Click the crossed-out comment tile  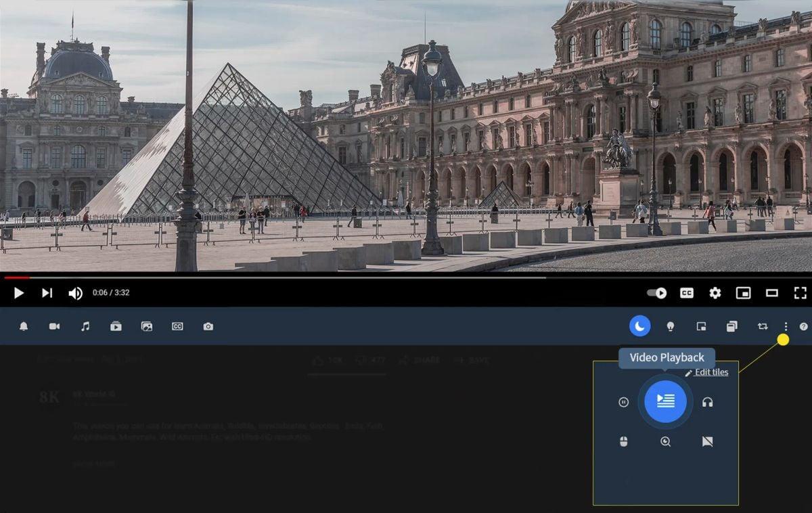[x=707, y=441]
